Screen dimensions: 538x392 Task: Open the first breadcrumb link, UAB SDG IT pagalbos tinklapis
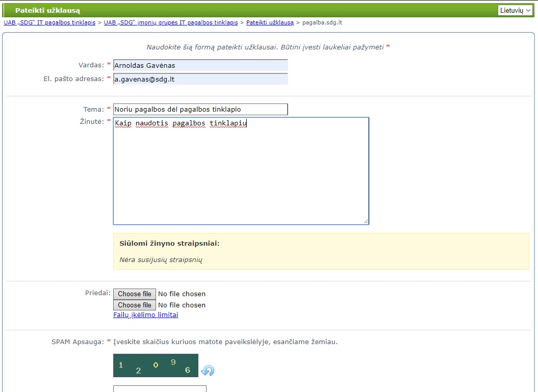(49, 23)
